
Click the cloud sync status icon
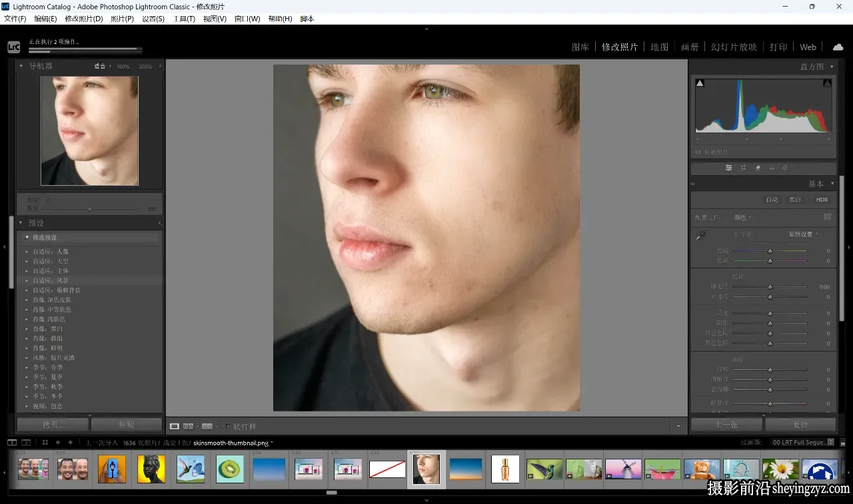click(838, 47)
